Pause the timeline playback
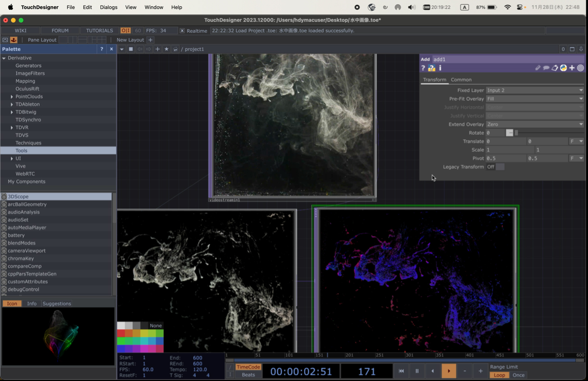588x381 pixels. pyautogui.click(x=417, y=371)
